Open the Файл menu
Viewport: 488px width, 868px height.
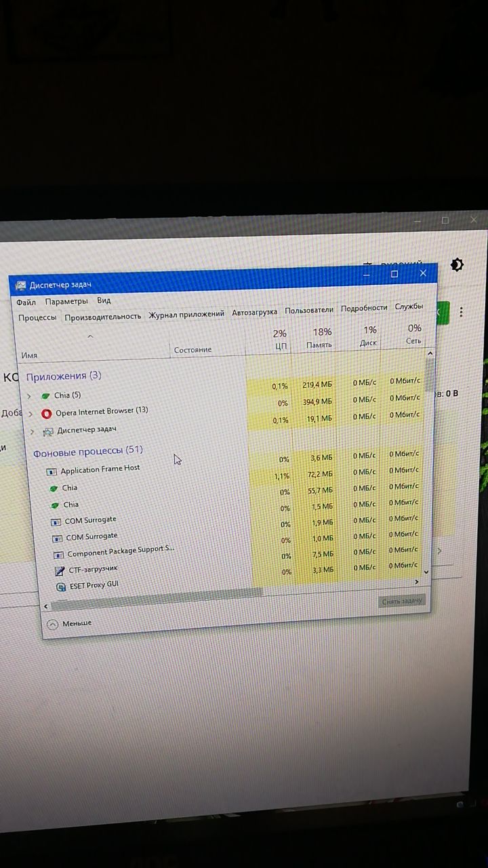pyautogui.click(x=26, y=302)
